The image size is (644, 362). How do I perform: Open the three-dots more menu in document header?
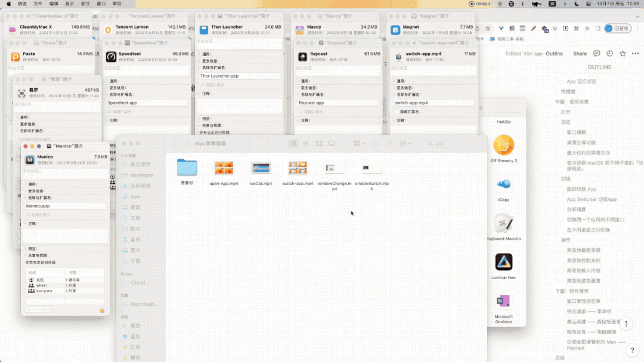pyautogui.click(x=636, y=54)
